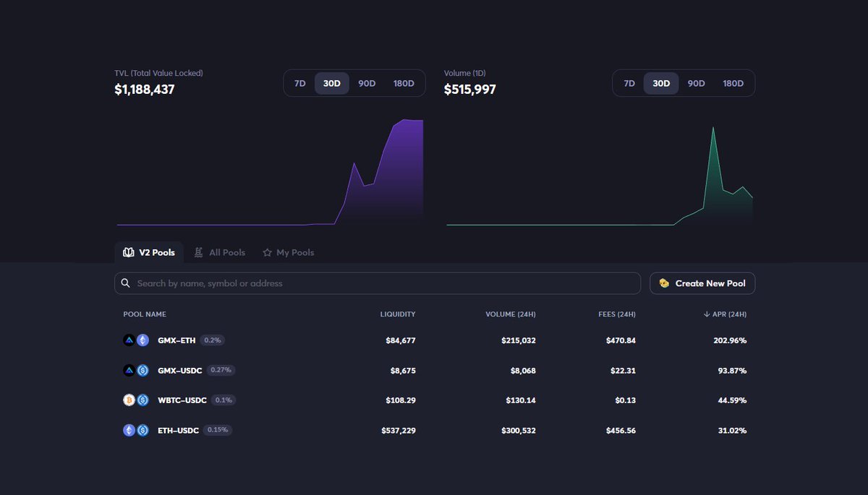Screen dimensions: 868x495
Task: Switch to the All Pools tab
Action: coord(219,252)
